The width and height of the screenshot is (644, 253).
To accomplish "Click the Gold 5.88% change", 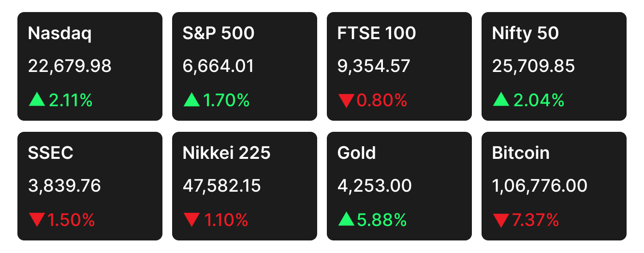I will [x=382, y=220].
